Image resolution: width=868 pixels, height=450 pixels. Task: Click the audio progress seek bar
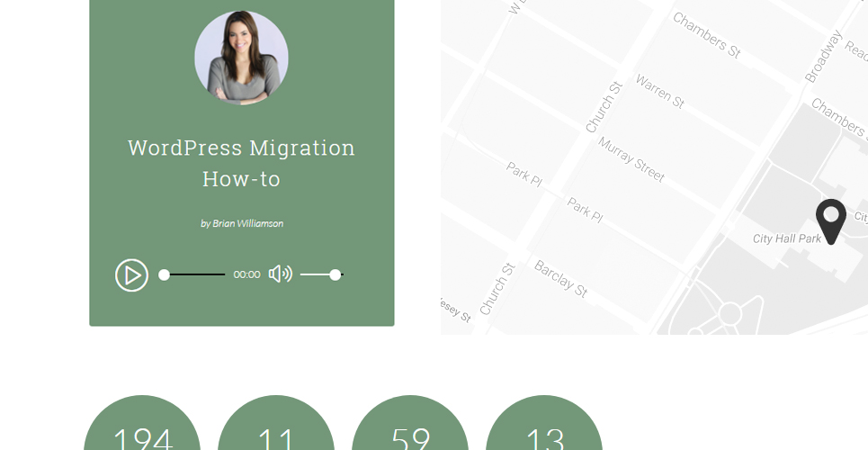[x=192, y=274]
